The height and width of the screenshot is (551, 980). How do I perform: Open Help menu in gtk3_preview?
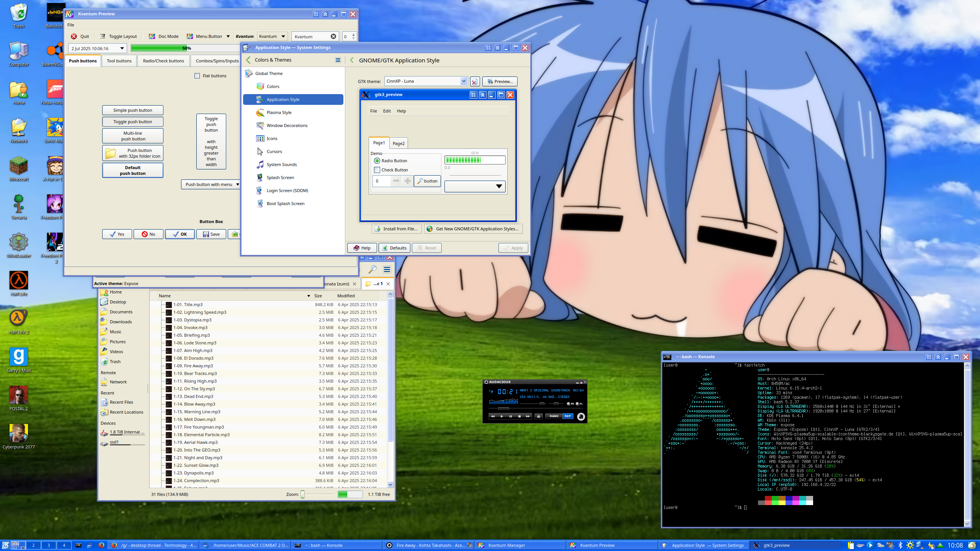pos(401,111)
